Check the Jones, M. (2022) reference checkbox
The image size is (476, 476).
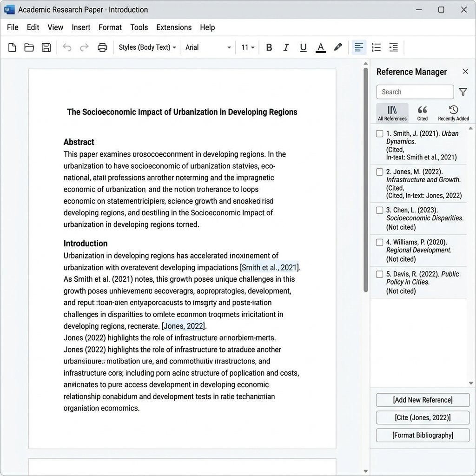(379, 172)
